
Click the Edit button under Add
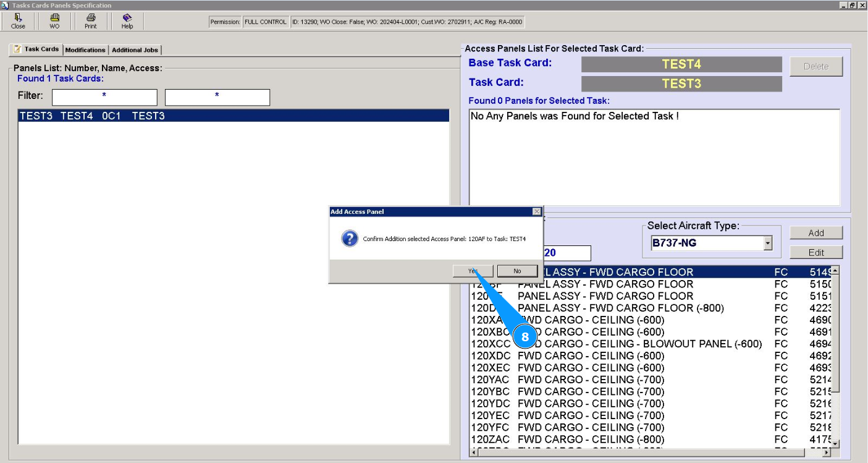[x=816, y=252]
